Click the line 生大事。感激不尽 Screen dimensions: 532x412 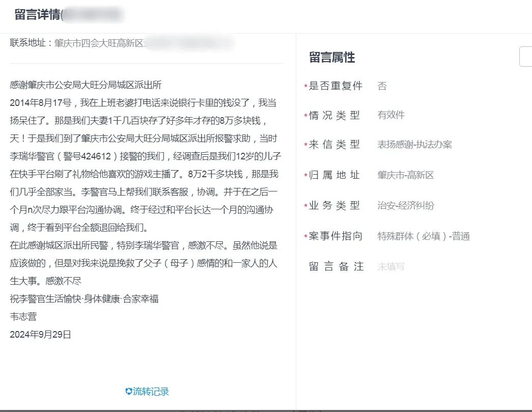click(x=45, y=281)
